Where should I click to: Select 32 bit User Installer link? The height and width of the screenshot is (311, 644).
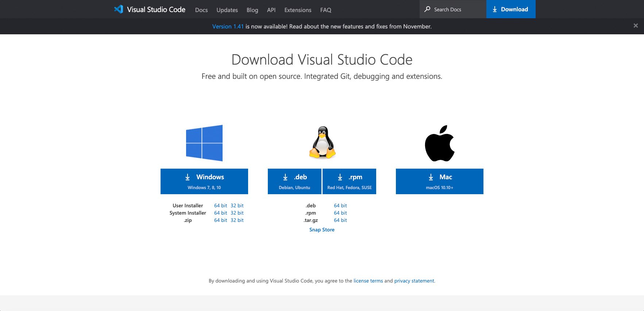(x=237, y=206)
